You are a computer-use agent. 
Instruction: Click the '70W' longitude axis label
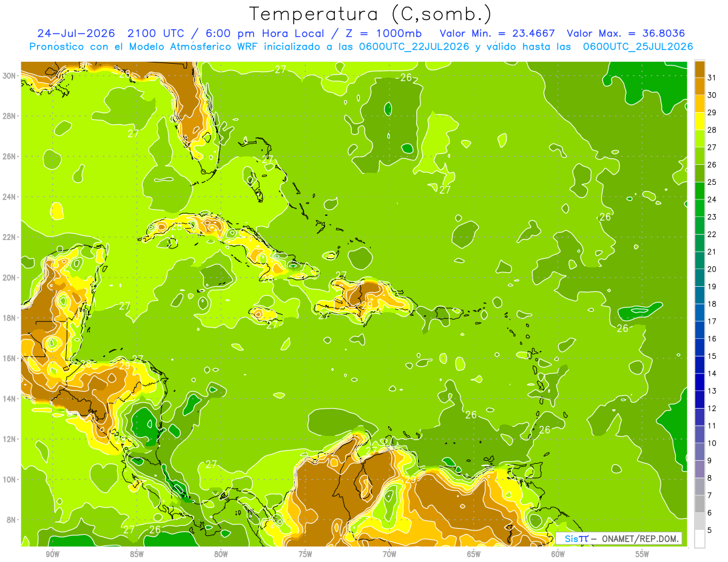(x=389, y=554)
